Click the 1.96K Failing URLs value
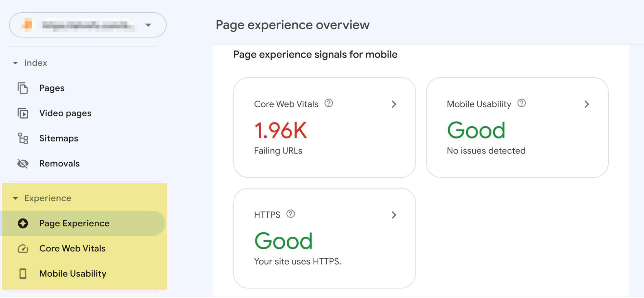Image resolution: width=644 pixels, height=298 pixels. pos(281,131)
